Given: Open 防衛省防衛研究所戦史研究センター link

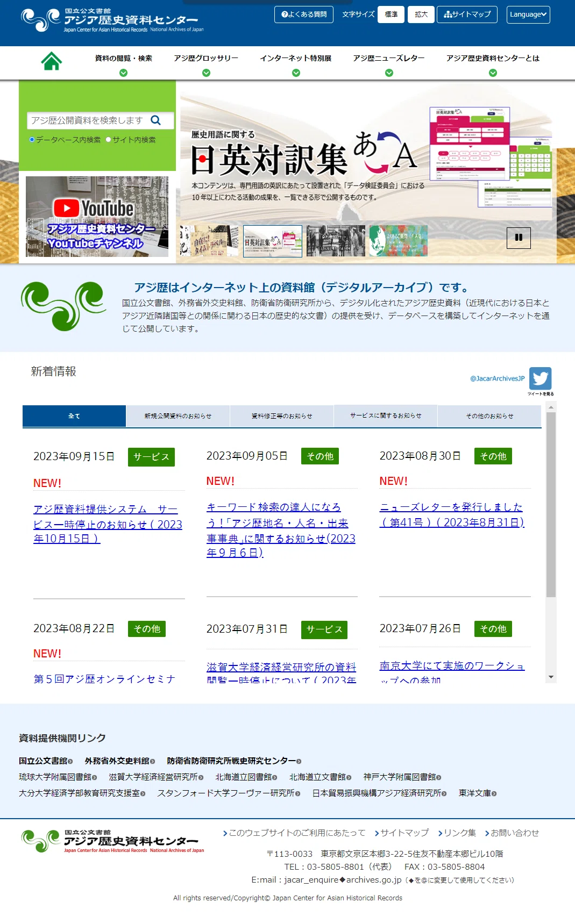Looking at the screenshot, I should [x=231, y=761].
